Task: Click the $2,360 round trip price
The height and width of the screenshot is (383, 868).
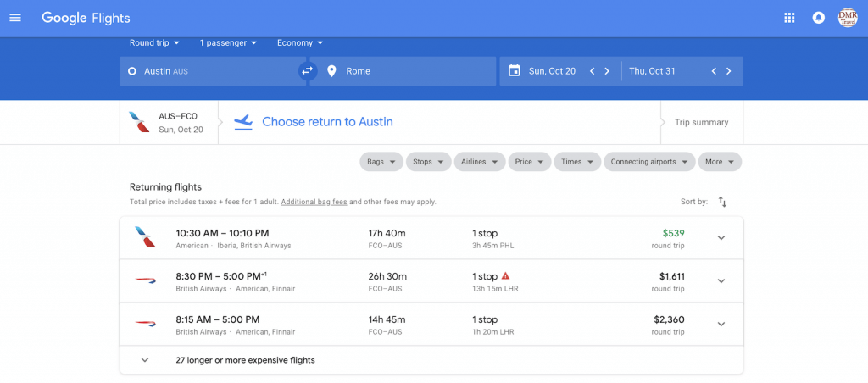Action: (x=669, y=319)
